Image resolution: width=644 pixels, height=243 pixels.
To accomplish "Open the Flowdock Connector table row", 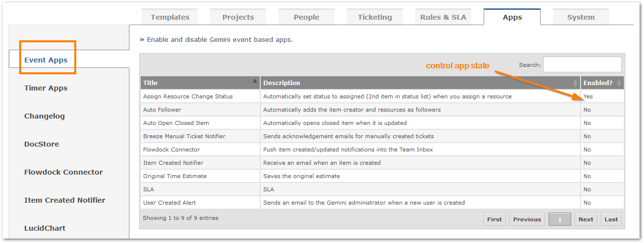I will click(x=382, y=150).
